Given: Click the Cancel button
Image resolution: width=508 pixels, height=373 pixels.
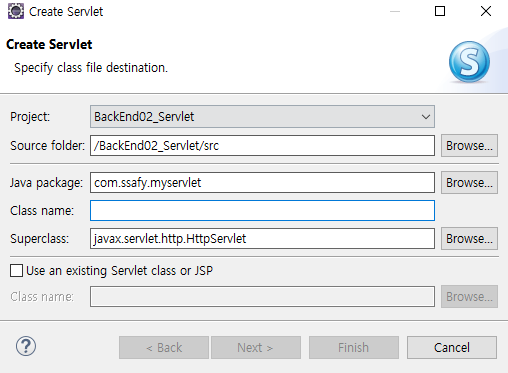Looking at the screenshot, I should point(452,348).
